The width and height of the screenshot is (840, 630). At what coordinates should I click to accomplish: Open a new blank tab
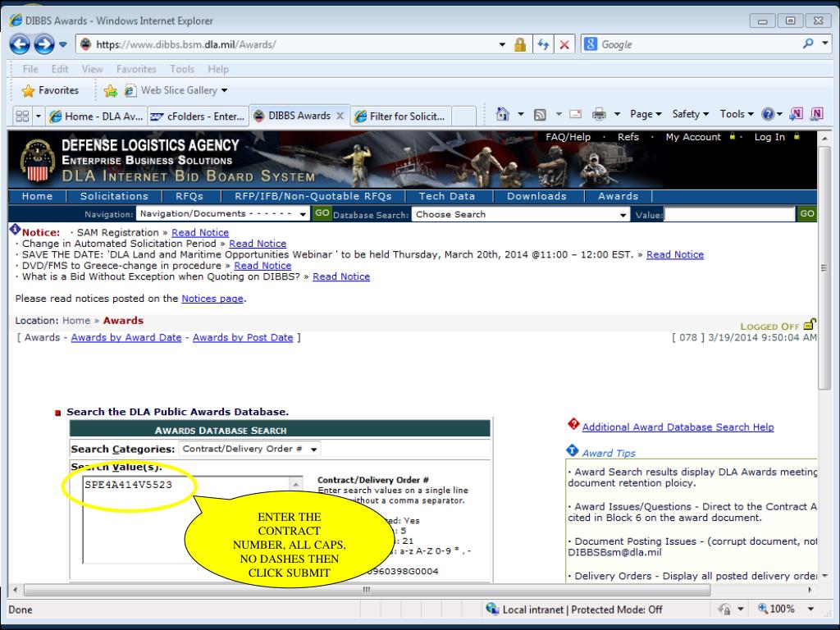click(x=464, y=116)
